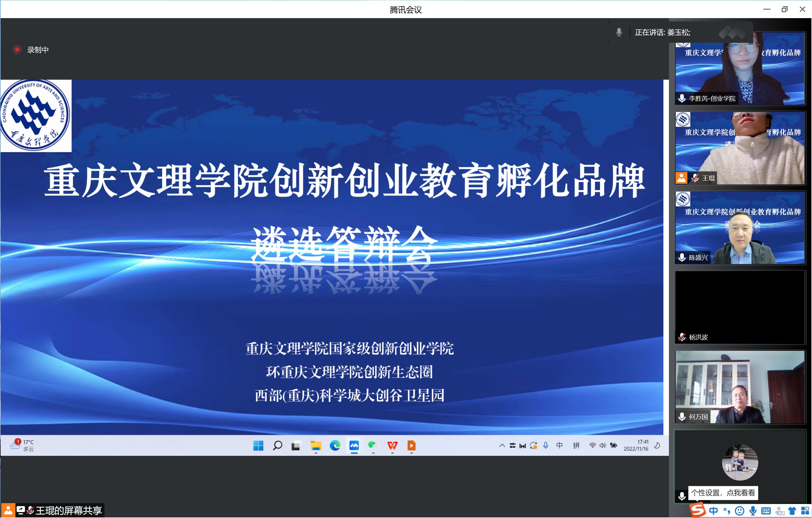The height and width of the screenshot is (518, 812).
Task: Open the Sogou skin shirt icon
Action: click(x=792, y=511)
